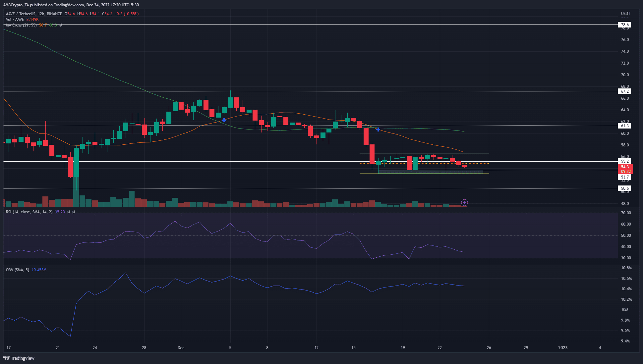Click the RSI (14, close, SMA) legend
643x364 pixels.
tap(29, 212)
